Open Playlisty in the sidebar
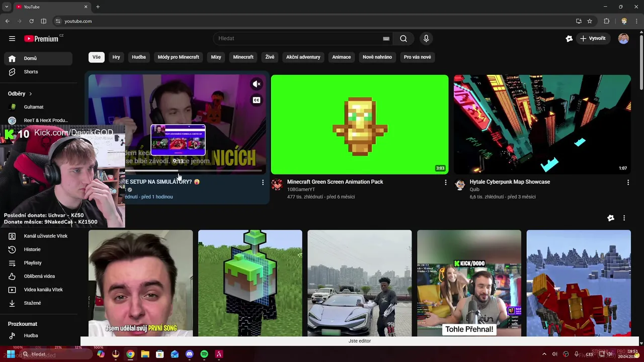 click(x=38, y=263)
